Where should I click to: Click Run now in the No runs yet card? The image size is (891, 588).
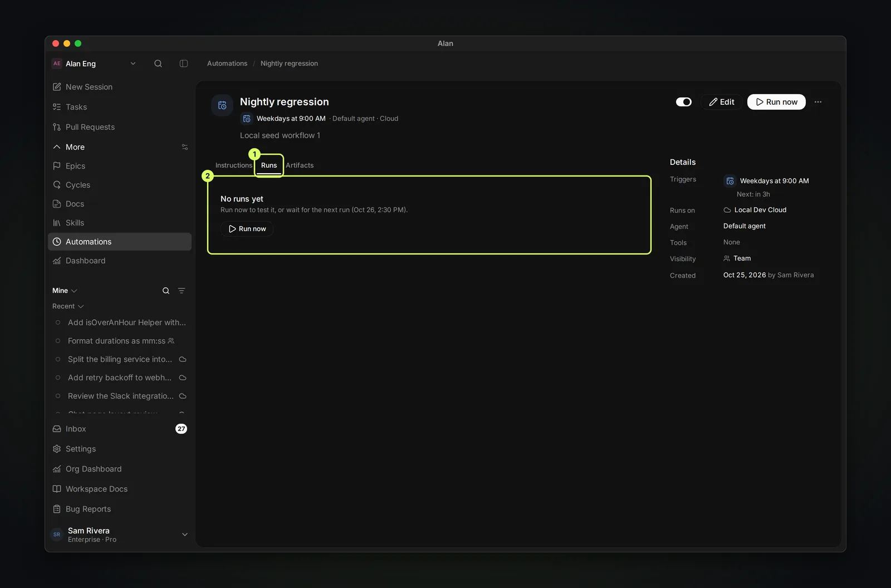[x=247, y=229]
